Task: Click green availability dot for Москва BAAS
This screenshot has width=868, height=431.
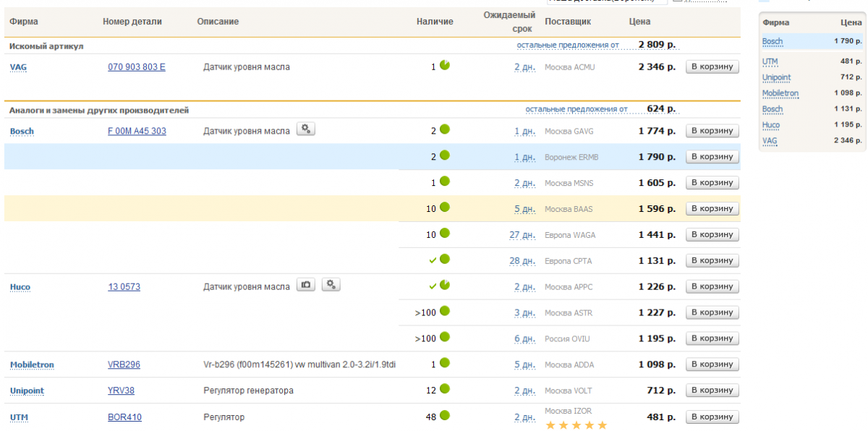Action: coord(445,208)
